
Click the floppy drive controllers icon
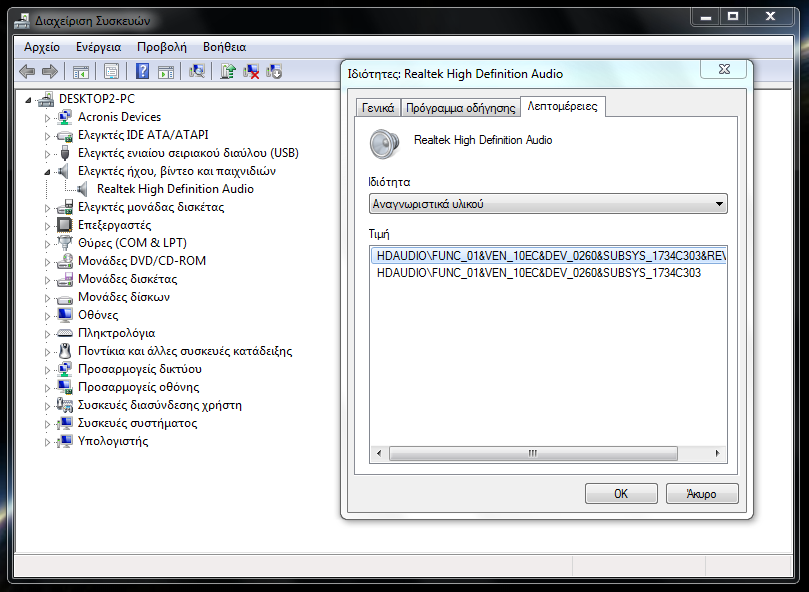click(x=64, y=207)
